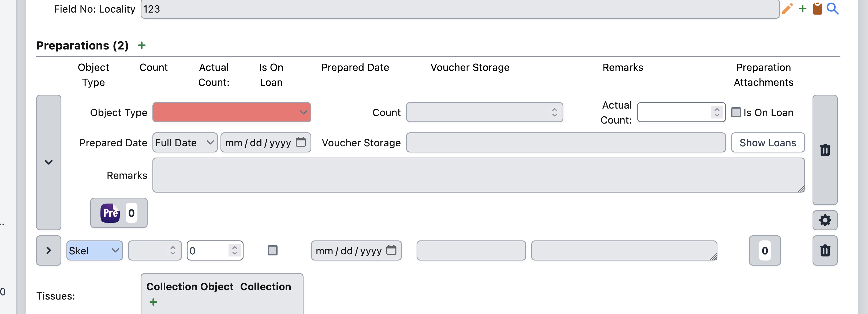This screenshot has width=868, height=314.
Task: Change the Full Date precision dropdown
Action: [x=184, y=142]
